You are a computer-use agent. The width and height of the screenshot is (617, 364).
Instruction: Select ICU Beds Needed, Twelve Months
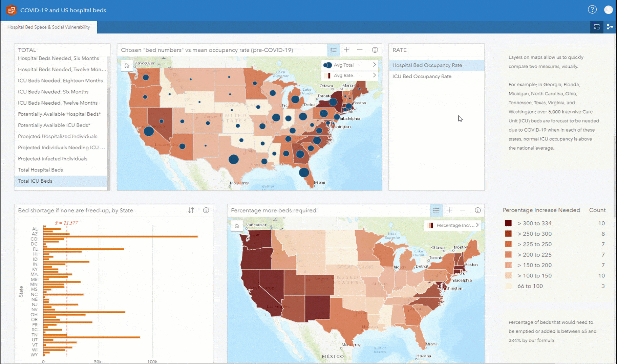pos(61,103)
